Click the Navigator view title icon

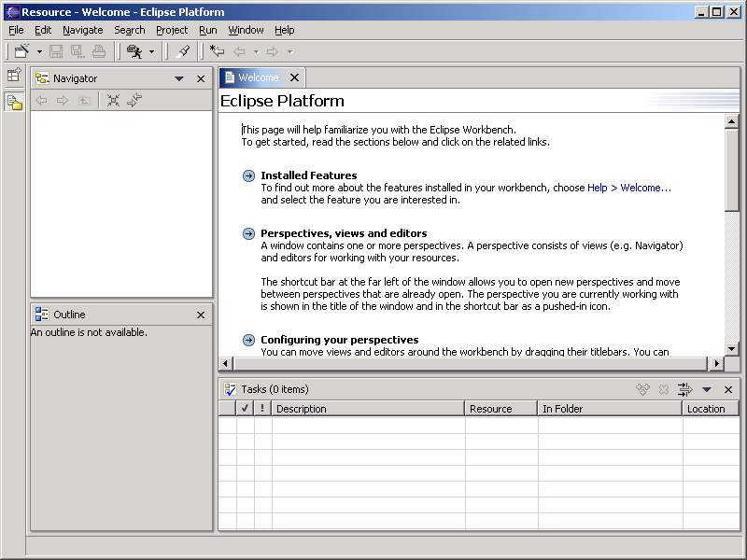42,78
